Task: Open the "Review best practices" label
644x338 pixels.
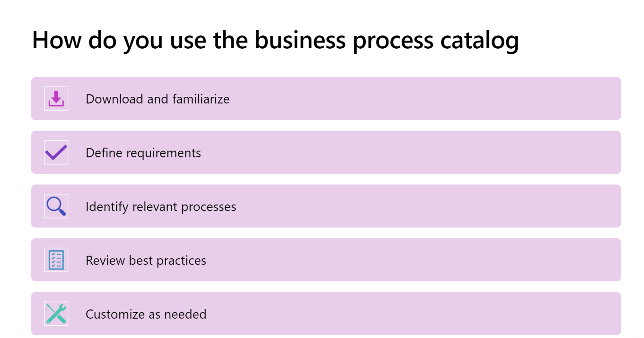Action: point(146,260)
